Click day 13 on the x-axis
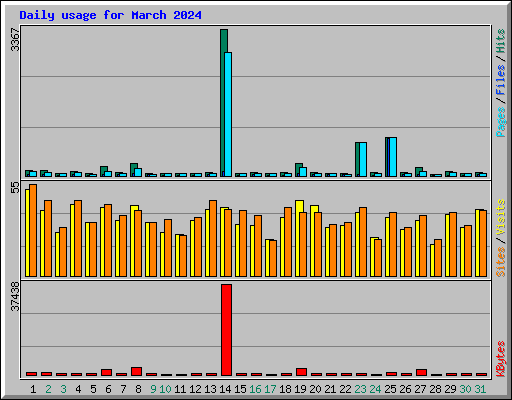Image resolution: width=512 pixels, height=400 pixels. tap(210, 389)
